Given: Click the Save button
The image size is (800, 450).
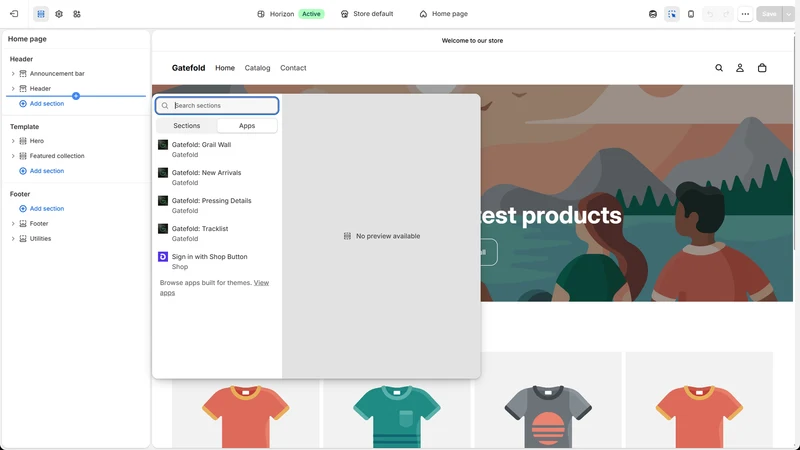Looking at the screenshot, I should coord(769,14).
